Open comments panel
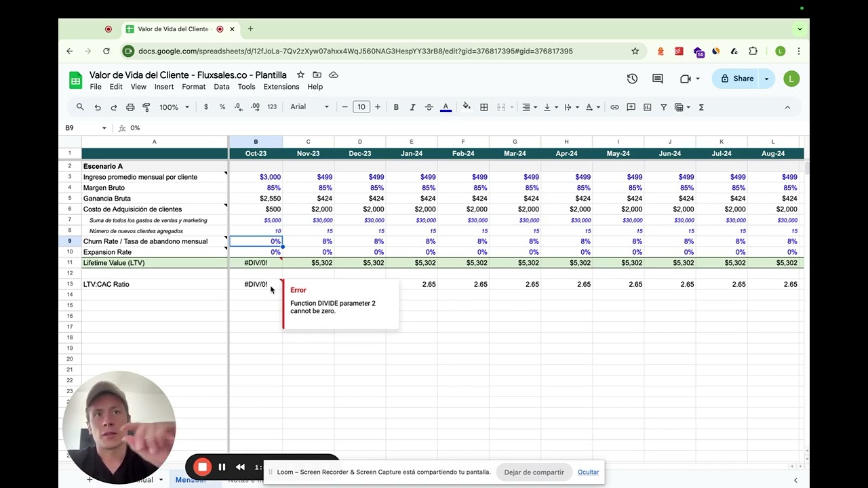This screenshot has height=488, width=868. pos(658,79)
